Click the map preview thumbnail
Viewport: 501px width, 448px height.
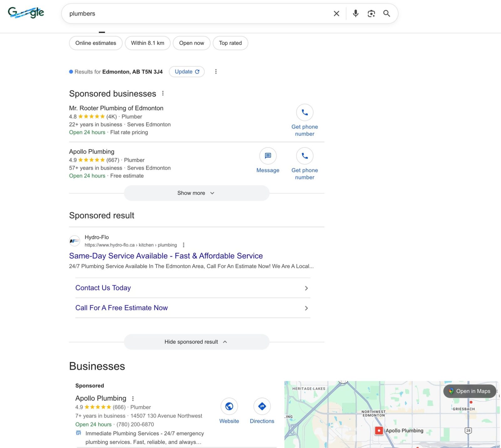click(392, 414)
